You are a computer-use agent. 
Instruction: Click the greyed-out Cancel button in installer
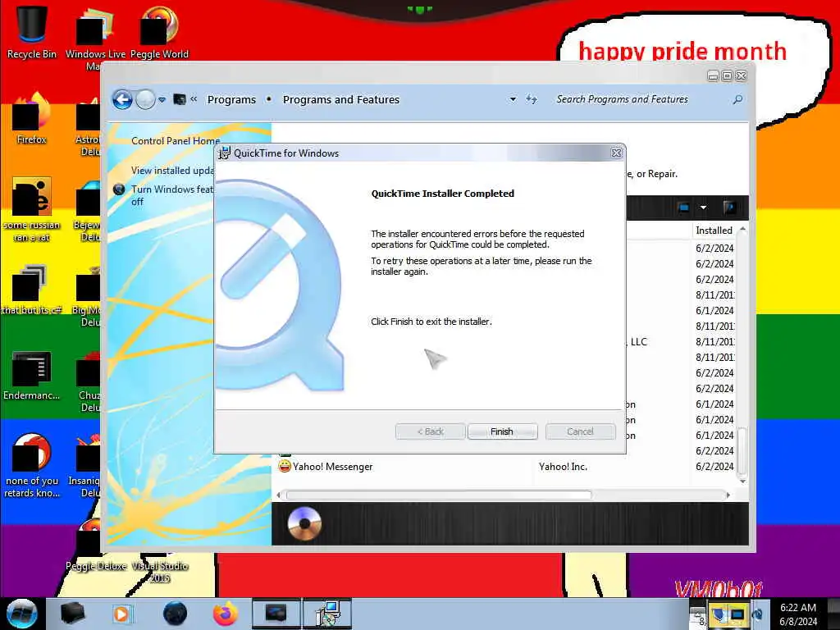(580, 431)
